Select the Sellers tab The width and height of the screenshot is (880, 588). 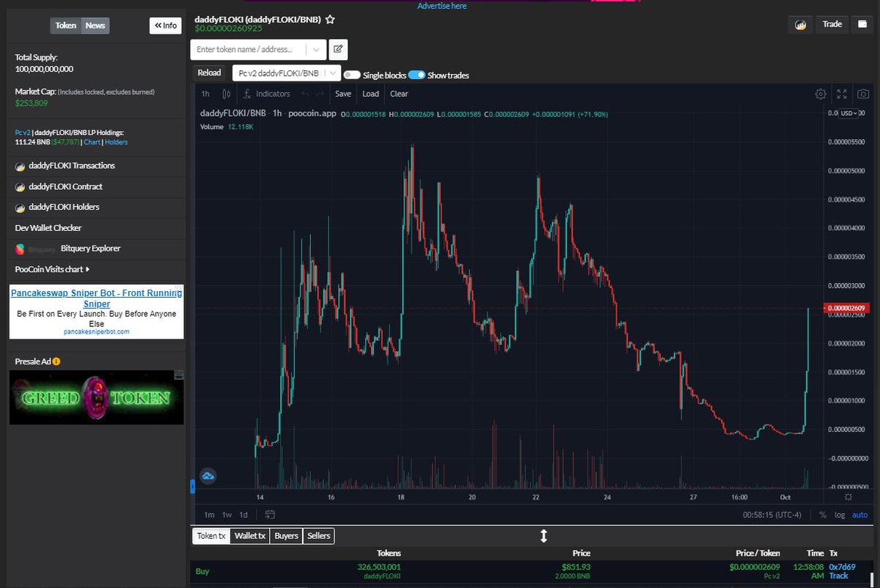pyautogui.click(x=318, y=536)
